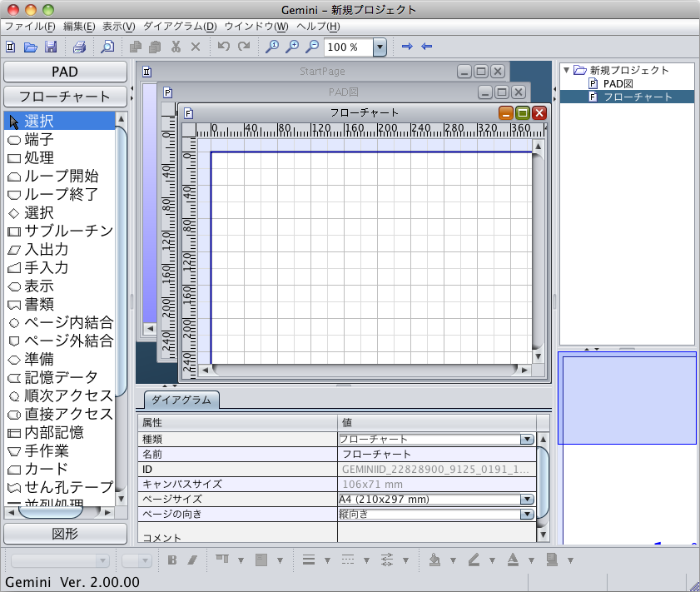Save using the floppy disk icon

[x=51, y=47]
